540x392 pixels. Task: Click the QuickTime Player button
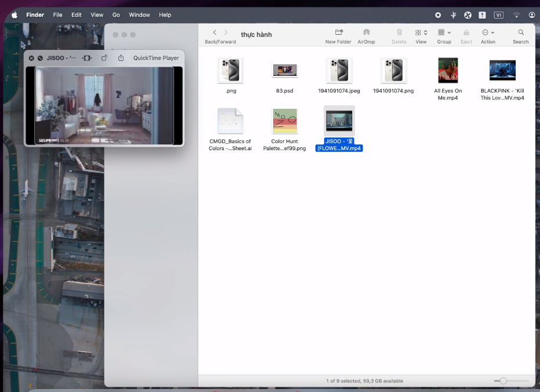156,58
